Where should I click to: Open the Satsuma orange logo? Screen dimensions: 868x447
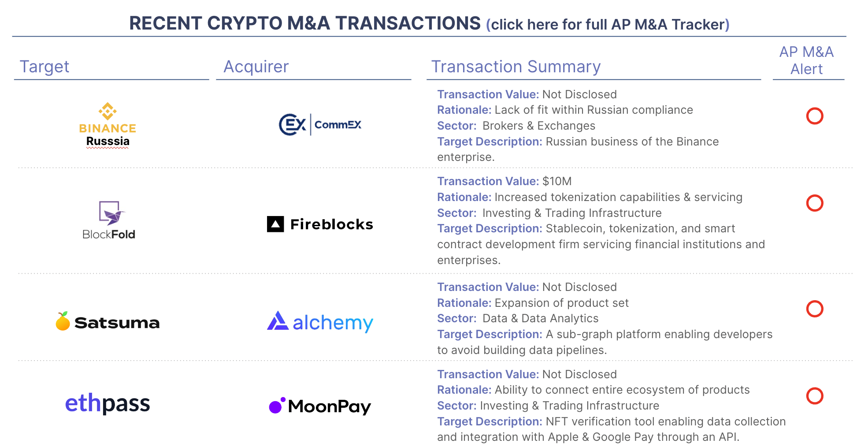click(63, 321)
